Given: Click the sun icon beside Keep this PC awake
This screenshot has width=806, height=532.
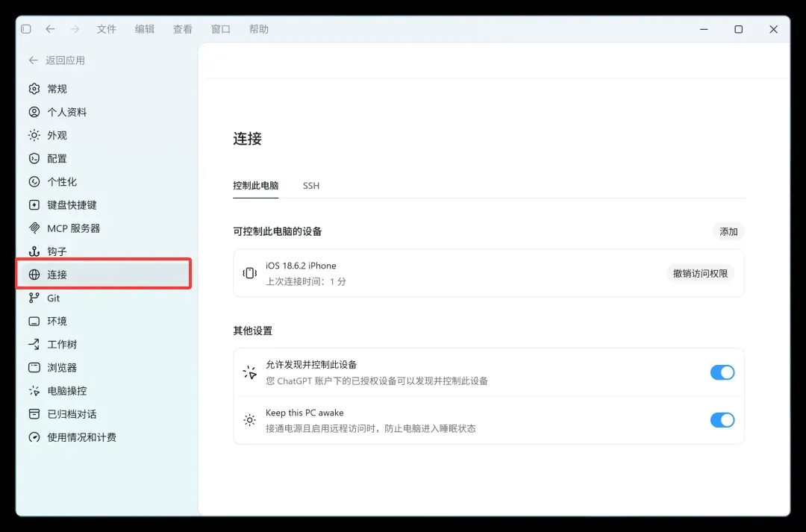Looking at the screenshot, I should pyautogui.click(x=250, y=420).
